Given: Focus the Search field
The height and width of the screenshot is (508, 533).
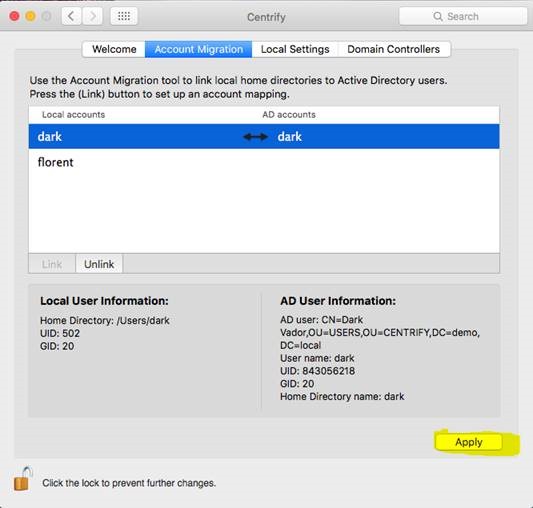Looking at the screenshot, I should [x=463, y=16].
